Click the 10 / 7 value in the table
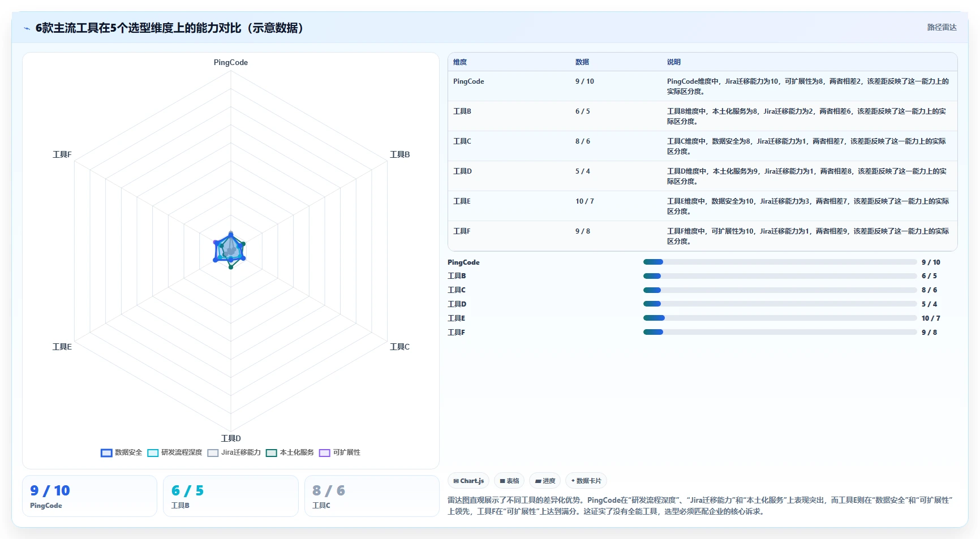 (x=584, y=201)
